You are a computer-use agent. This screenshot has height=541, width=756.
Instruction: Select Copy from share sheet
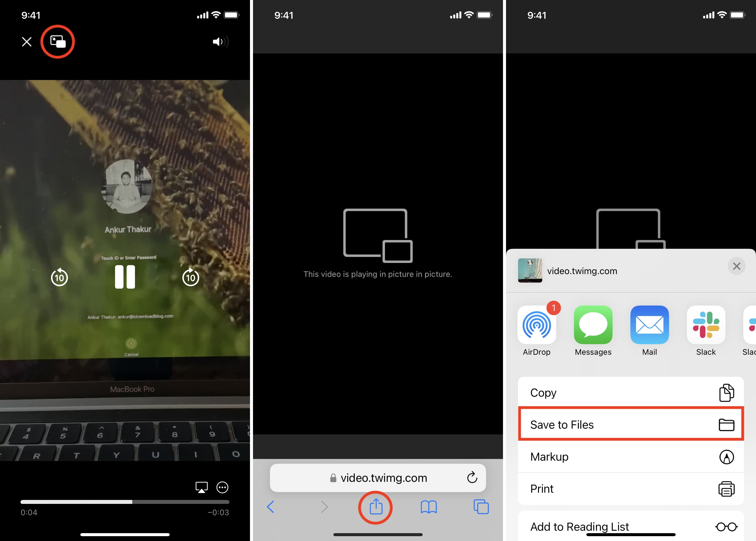pos(631,393)
